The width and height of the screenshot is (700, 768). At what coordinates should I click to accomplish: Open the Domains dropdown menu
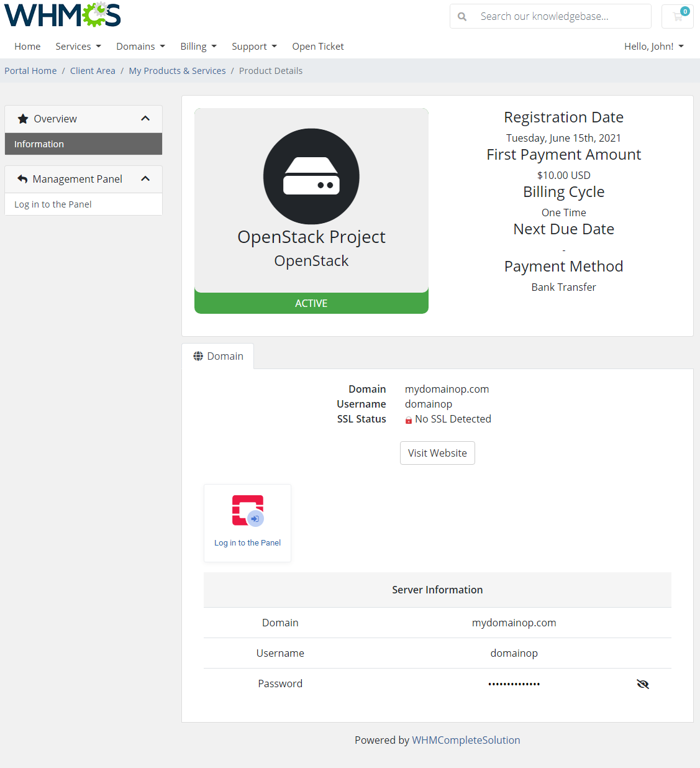[x=141, y=47]
